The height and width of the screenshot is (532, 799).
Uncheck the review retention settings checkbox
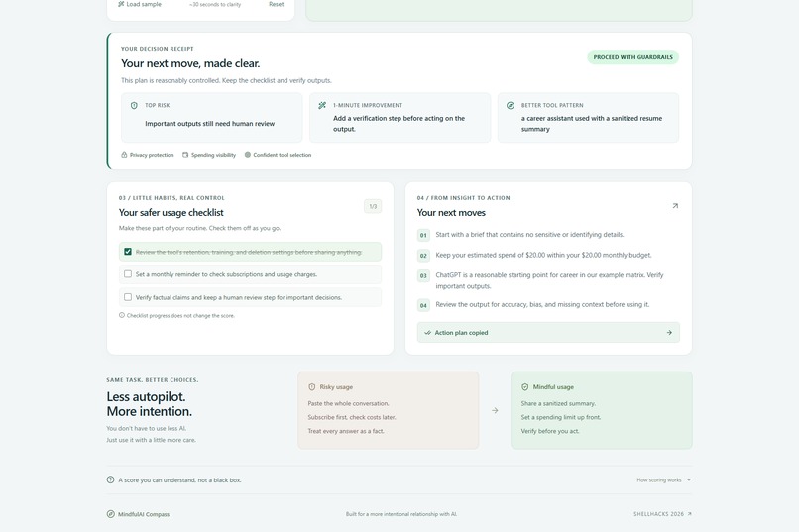pyautogui.click(x=128, y=252)
